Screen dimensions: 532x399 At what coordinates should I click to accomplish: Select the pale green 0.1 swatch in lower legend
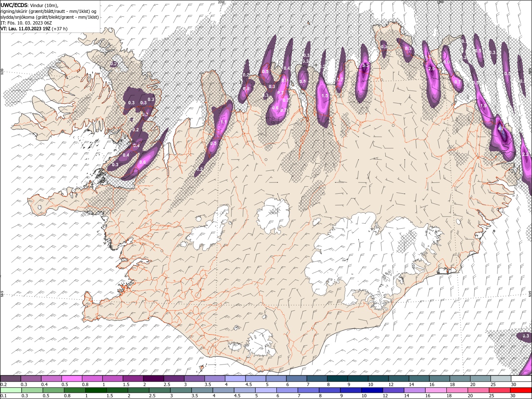(11, 390)
